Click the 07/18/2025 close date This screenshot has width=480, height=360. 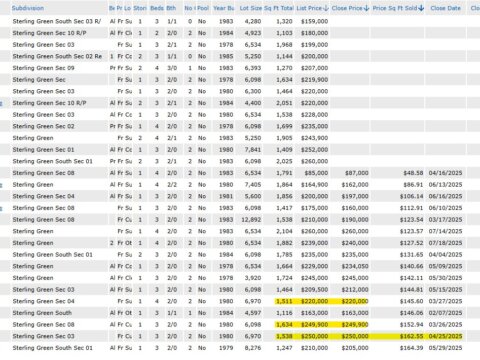(x=445, y=243)
